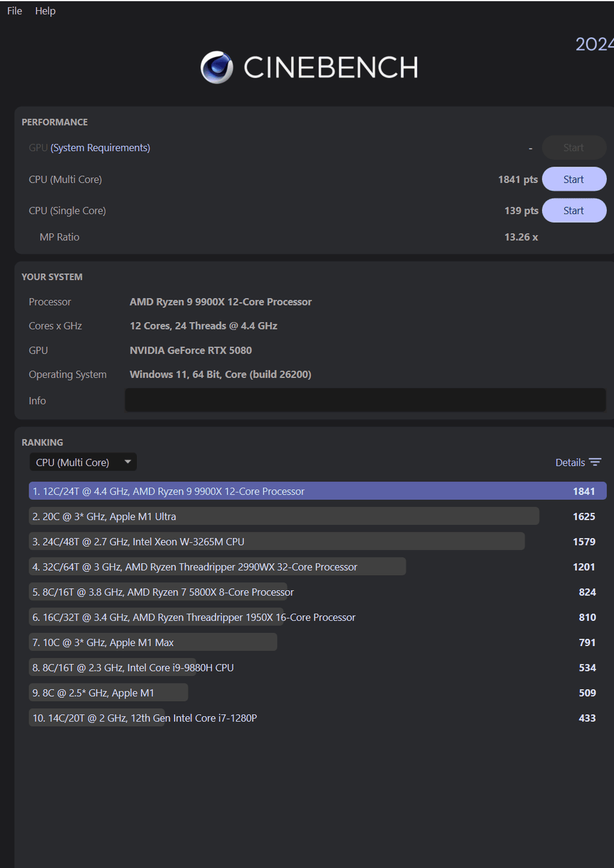This screenshot has height=868, width=614.
Task: Click the 12 Cores, 24 Threads text
Action: 203,326
